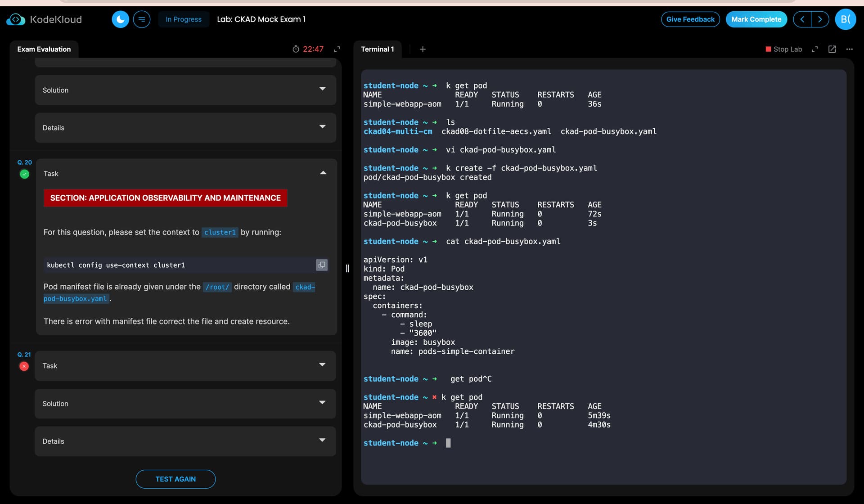Toggle dark mode moon icon
This screenshot has width=864, height=504.
pos(120,19)
